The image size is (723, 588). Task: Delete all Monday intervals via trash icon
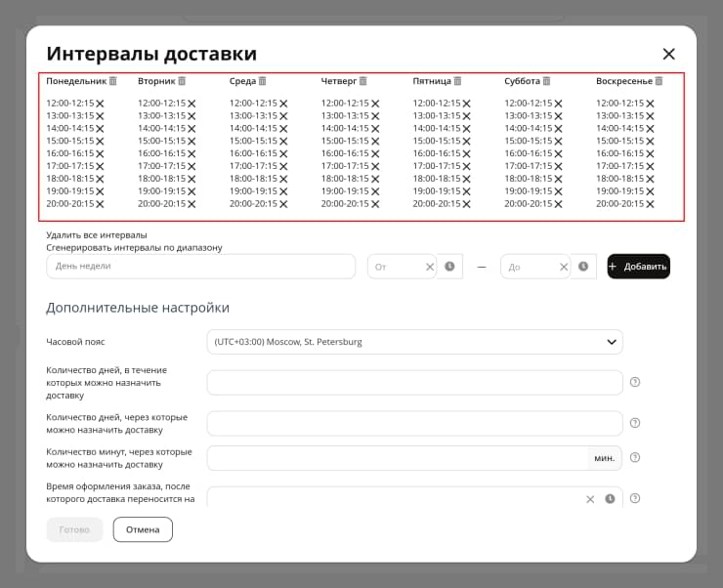(x=113, y=81)
